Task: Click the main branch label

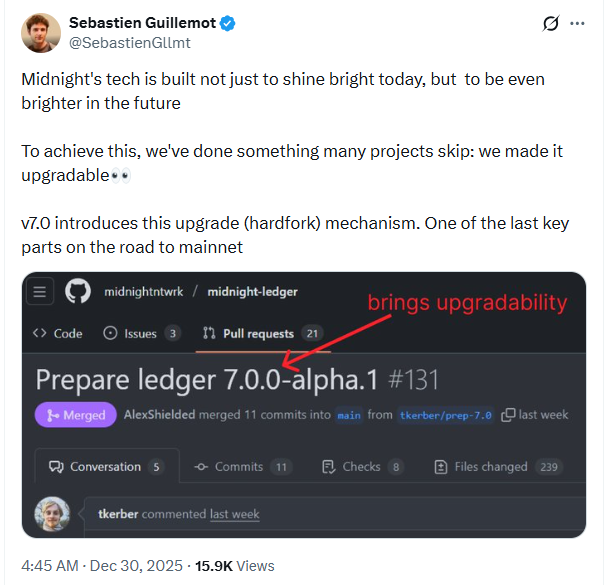Action: click(349, 415)
